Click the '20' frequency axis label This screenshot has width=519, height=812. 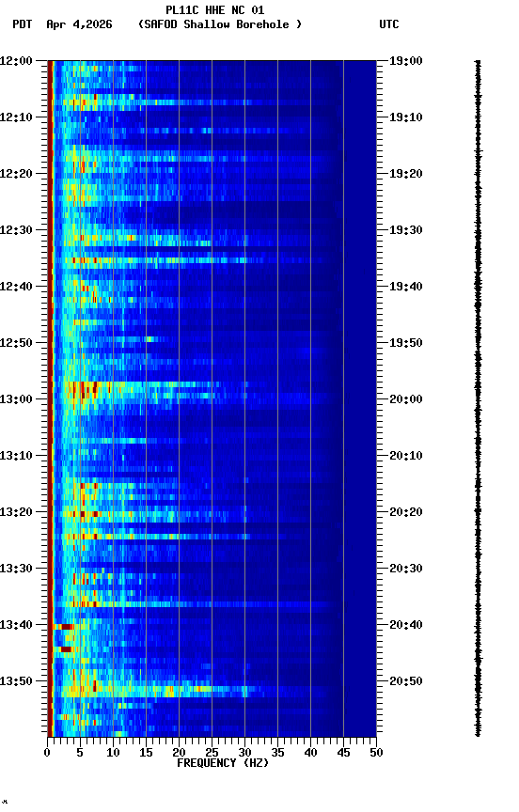pyautogui.click(x=179, y=753)
